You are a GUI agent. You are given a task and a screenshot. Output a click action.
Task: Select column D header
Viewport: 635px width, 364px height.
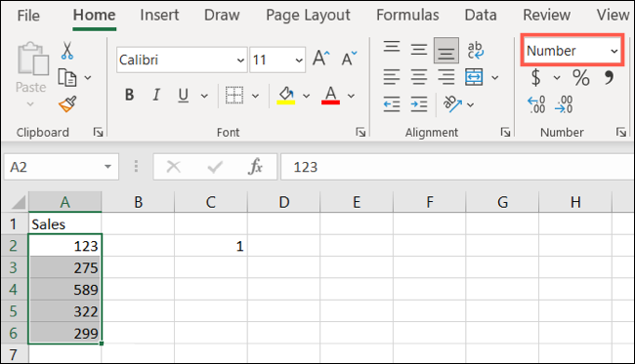(x=283, y=202)
